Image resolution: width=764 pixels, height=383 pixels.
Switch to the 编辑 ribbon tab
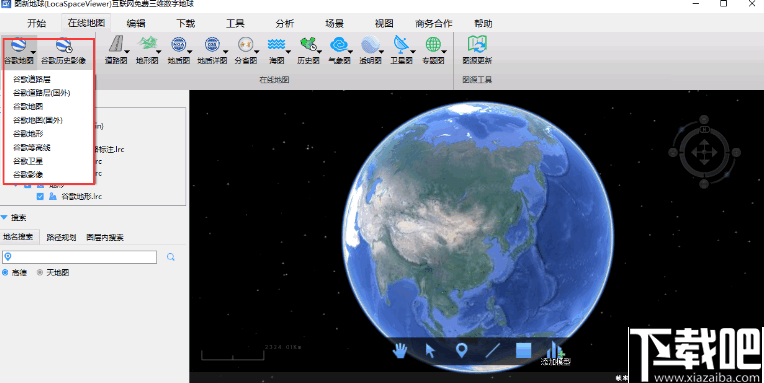point(135,23)
